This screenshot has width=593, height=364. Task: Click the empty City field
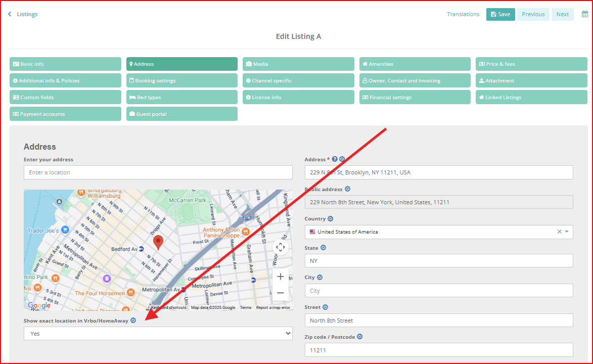[x=439, y=291]
